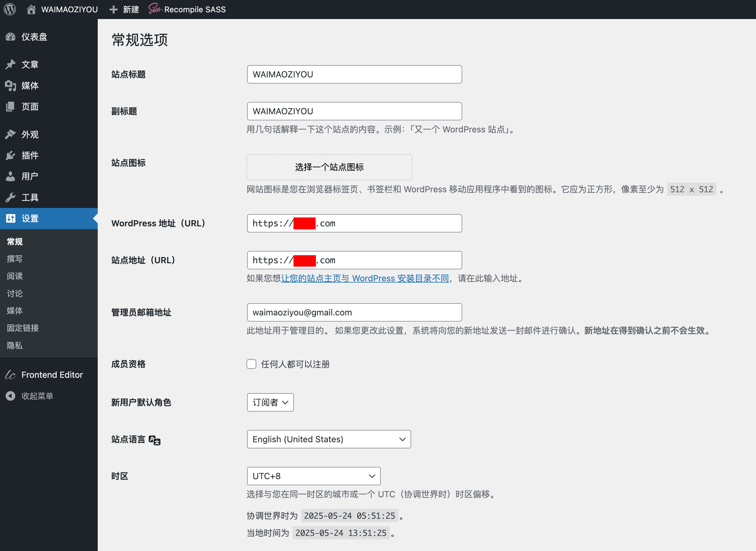Open the UTC+8 timezone dropdown
Viewport: 756px width, 551px height.
click(x=313, y=476)
